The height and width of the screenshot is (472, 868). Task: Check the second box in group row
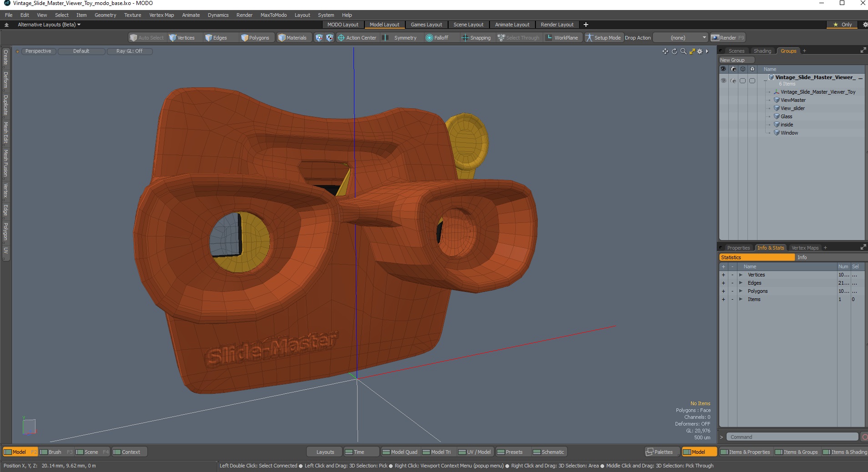click(752, 80)
